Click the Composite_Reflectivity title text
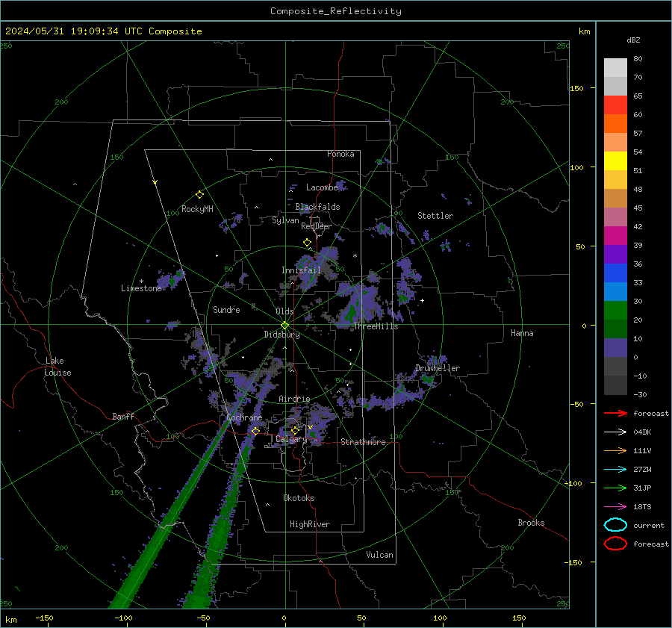Viewport: 672px width, 628px height. [x=336, y=11]
